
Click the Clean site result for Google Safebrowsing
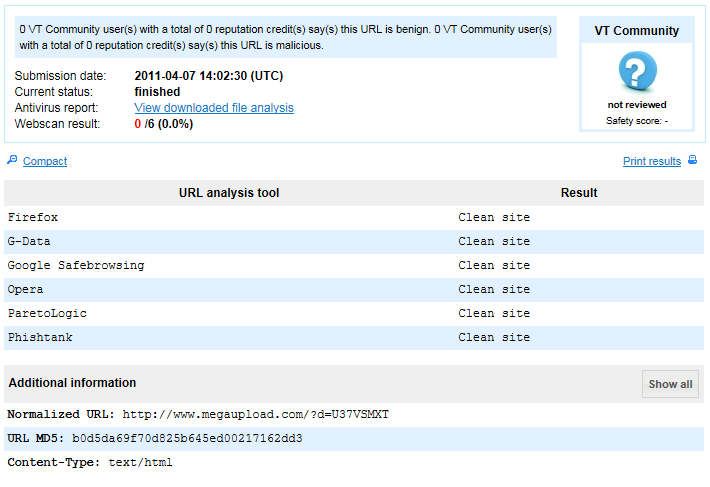tap(494, 265)
